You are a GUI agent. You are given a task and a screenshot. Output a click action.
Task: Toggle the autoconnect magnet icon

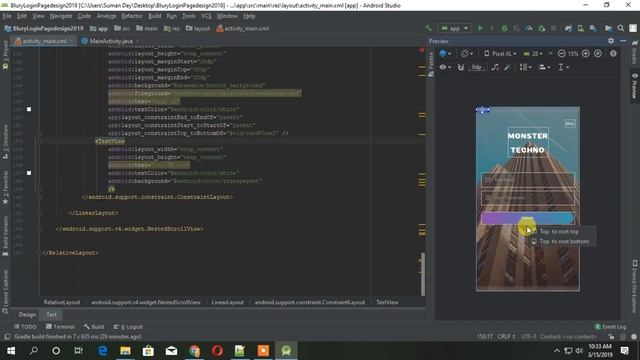tap(461, 67)
